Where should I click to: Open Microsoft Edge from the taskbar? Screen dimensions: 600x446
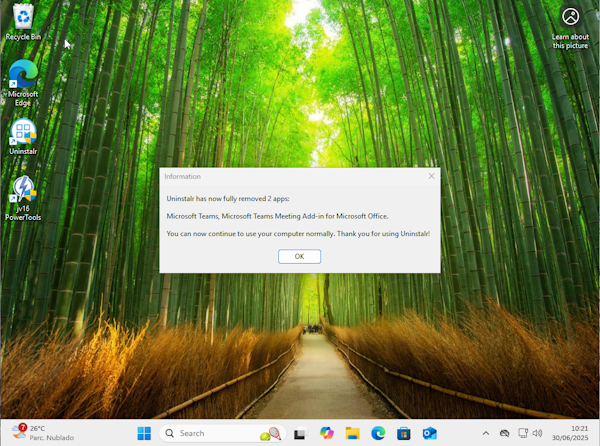click(x=378, y=433)
